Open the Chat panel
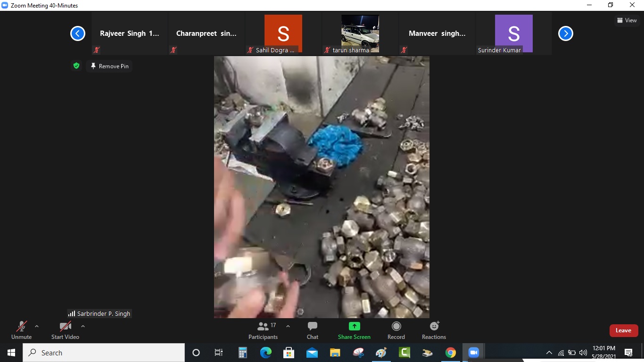 [x=313, y=330]
